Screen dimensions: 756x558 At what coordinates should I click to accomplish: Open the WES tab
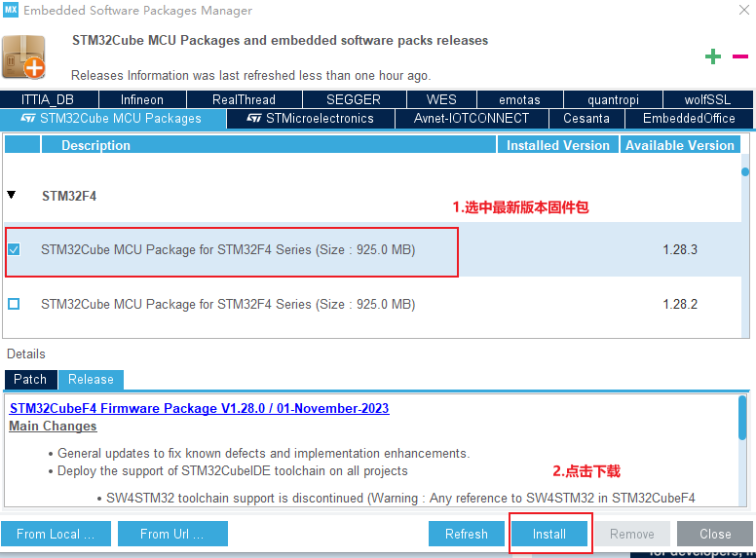click(x=441, y=99)
